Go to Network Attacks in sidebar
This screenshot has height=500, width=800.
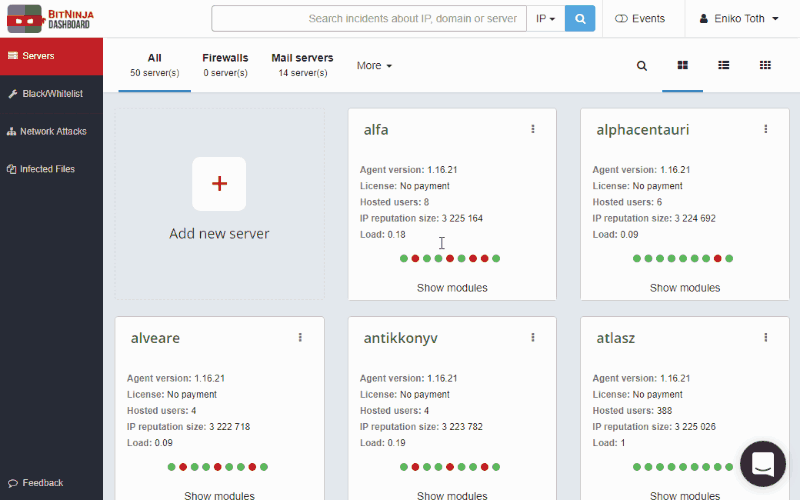coord(52,132)
